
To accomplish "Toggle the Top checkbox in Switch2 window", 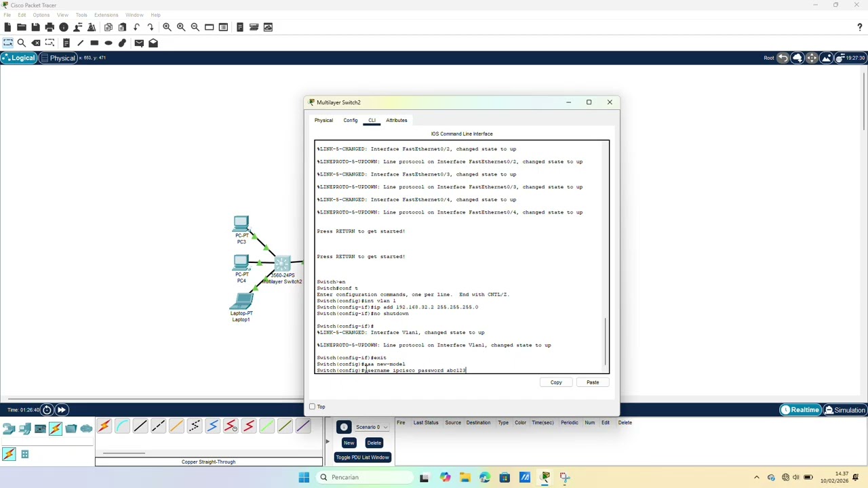I will click(312, 407).
